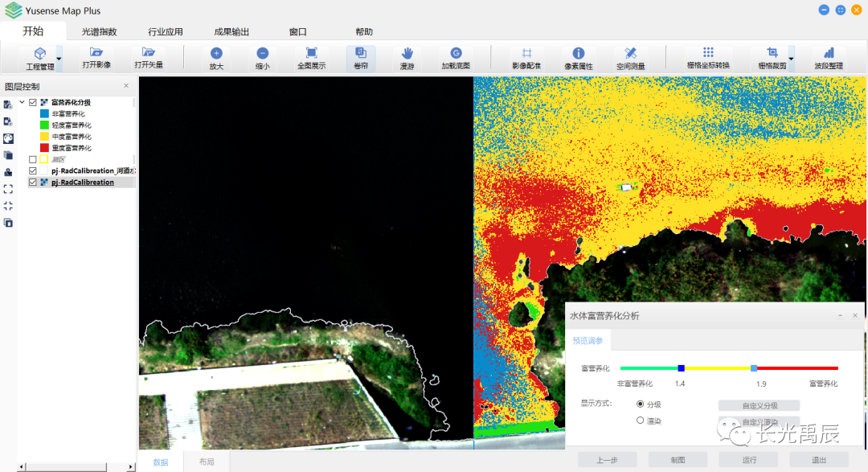Viewport: 868px width, 472px height.
Task: Toggle the 富营养化分级 layer checkbox
Action: coord(33,103)
